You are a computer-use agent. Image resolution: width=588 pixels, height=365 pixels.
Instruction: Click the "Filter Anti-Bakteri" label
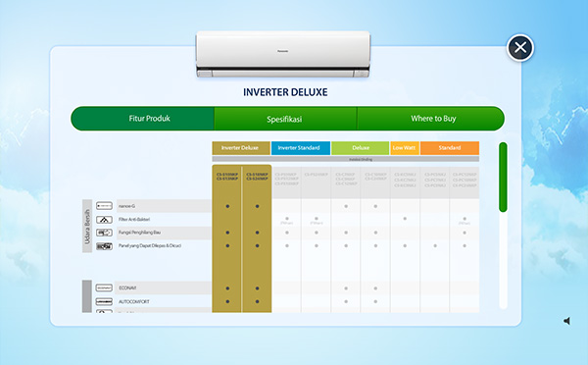134,220
